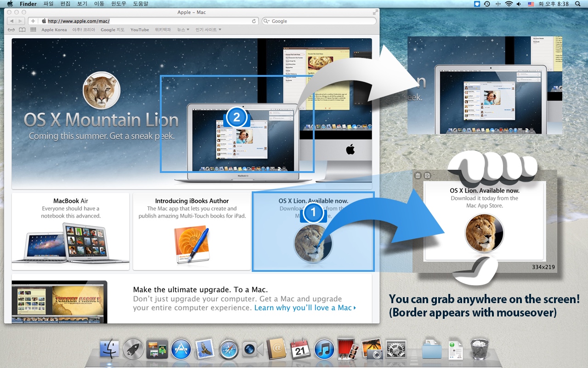Open the 이동 menu
Viewport: 588px width, 368px height.
99,4
